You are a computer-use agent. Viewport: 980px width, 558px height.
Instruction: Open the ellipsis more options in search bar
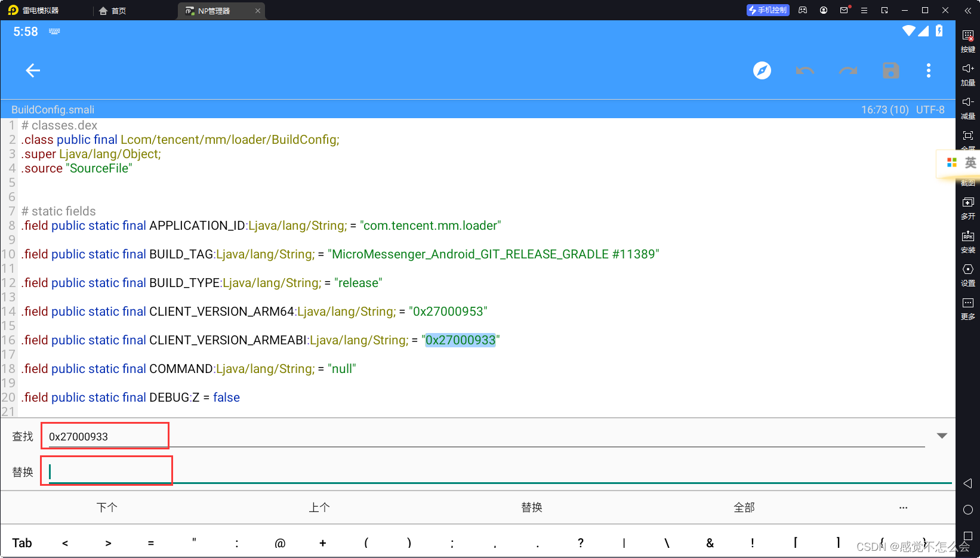904,507
